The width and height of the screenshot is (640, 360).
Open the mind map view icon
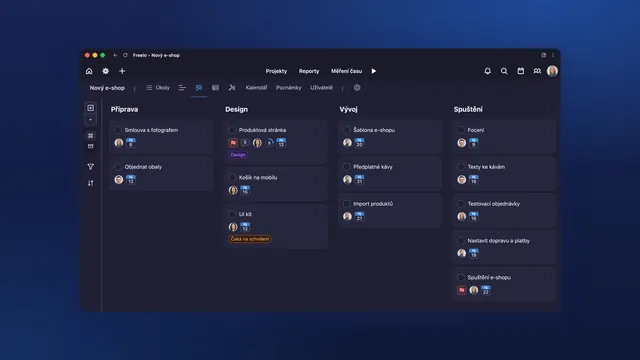tap(232, 88)
